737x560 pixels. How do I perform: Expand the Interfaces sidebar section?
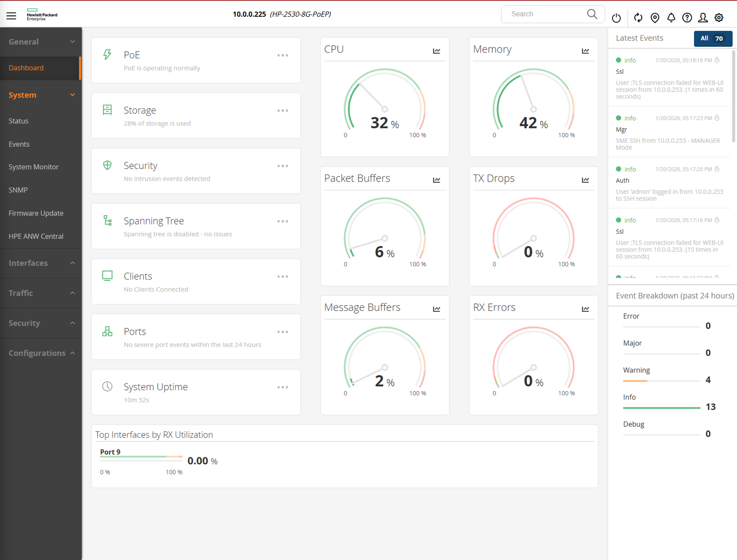click(41, 263)
